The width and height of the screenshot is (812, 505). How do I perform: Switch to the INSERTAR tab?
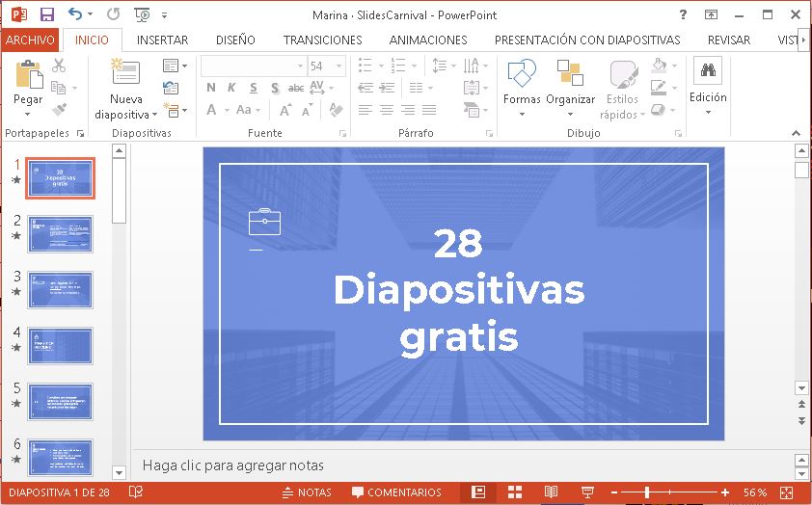(162, 40)
